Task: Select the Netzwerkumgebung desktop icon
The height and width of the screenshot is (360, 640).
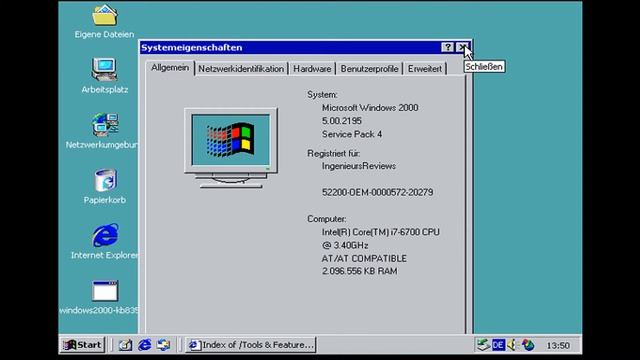Action: point(105,124)
